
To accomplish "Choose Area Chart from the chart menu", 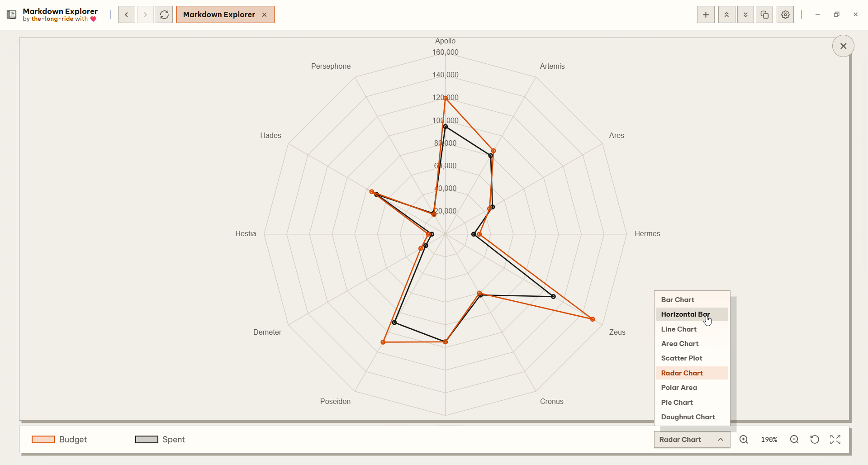I will click(x=692, y=343).
